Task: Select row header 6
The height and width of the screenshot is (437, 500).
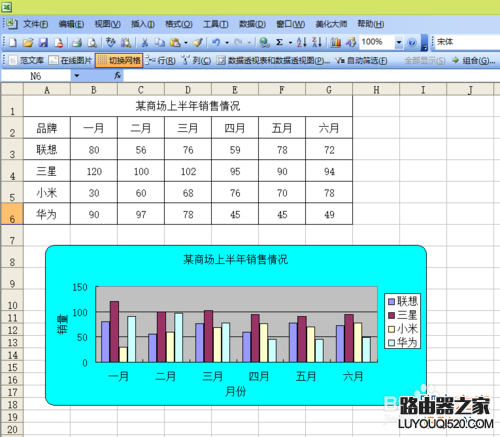Action: [x=12, y=214]
